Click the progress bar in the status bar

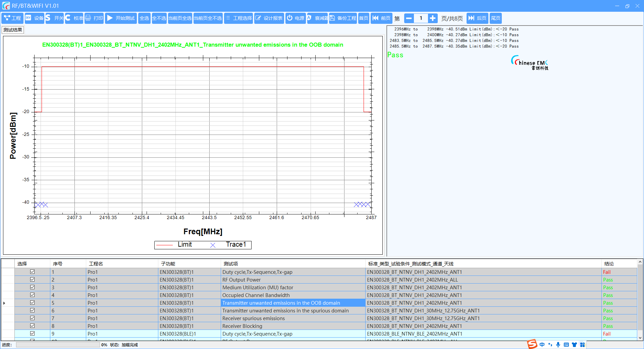tap(58, 345)
